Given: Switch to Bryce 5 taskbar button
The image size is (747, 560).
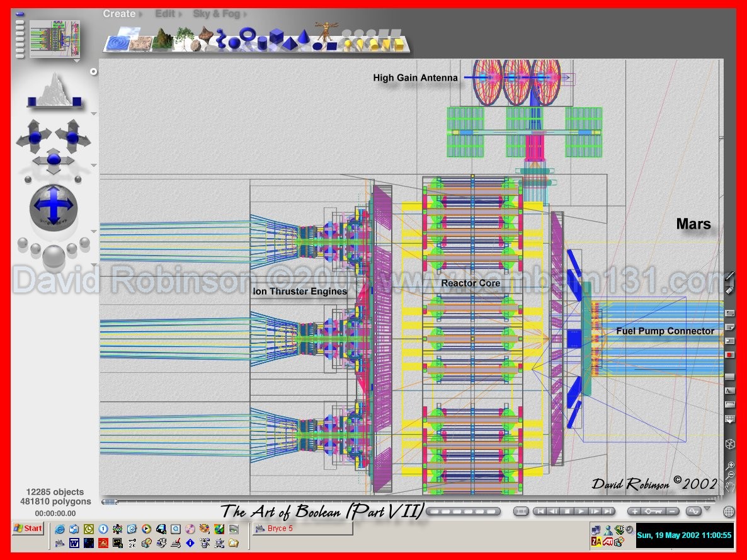Looking at the screenshot, I should tap(302, 528).
